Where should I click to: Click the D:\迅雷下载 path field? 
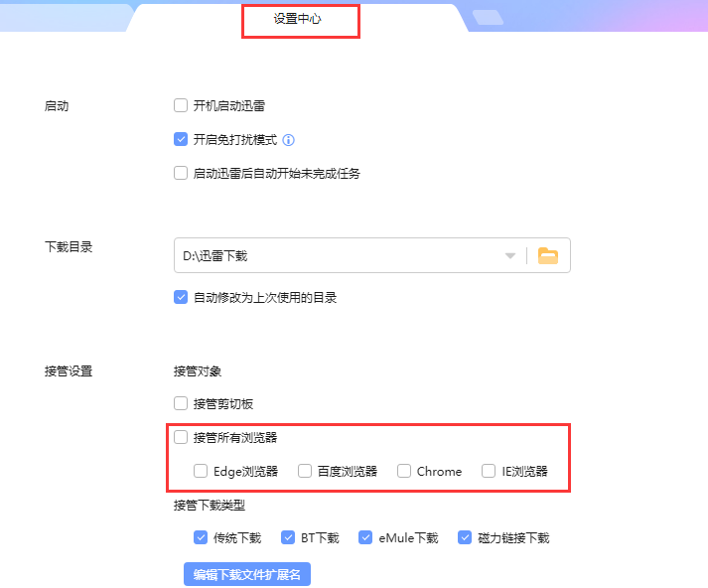(338, 255)
